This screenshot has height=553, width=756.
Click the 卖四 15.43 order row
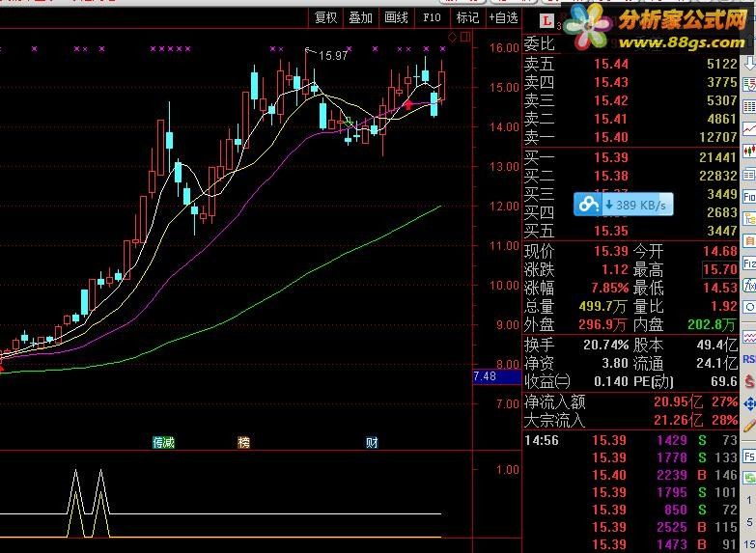tap(631, 82)
